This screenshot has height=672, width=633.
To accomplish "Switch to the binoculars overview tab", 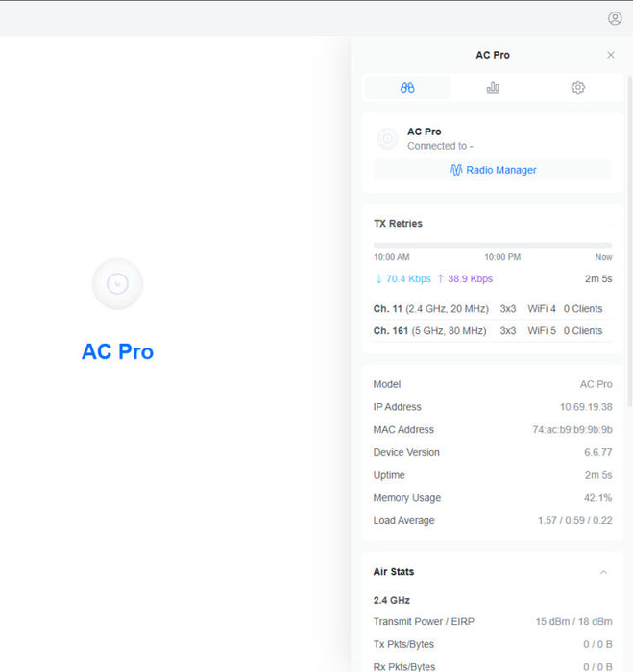I will coord(407,87).
